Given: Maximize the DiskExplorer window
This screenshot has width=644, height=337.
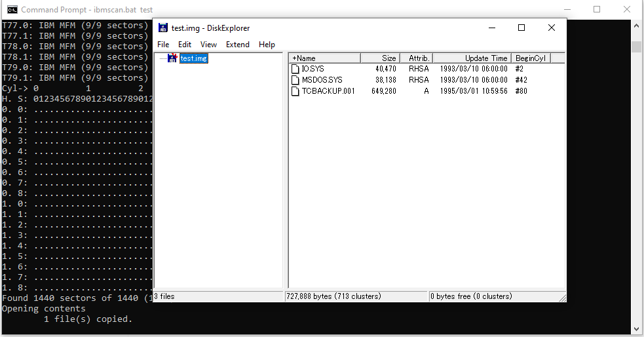Looking at the screenshot, I should (x=521, y=28).
